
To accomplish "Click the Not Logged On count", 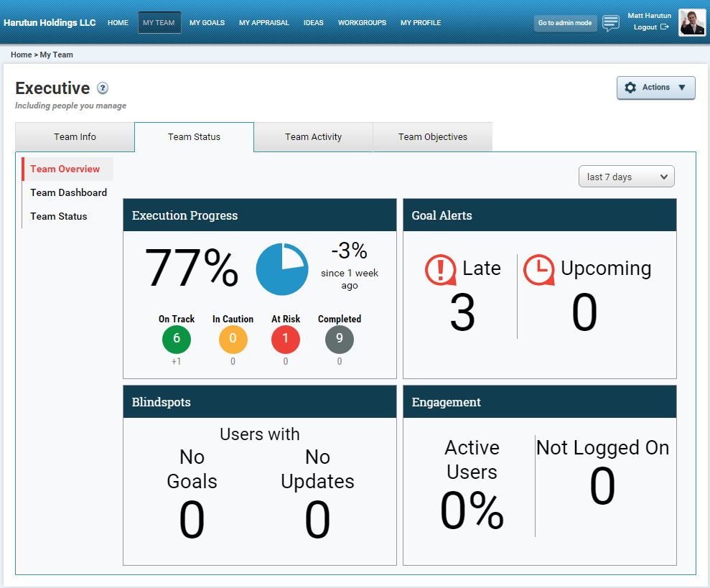I will coord(603,487).
